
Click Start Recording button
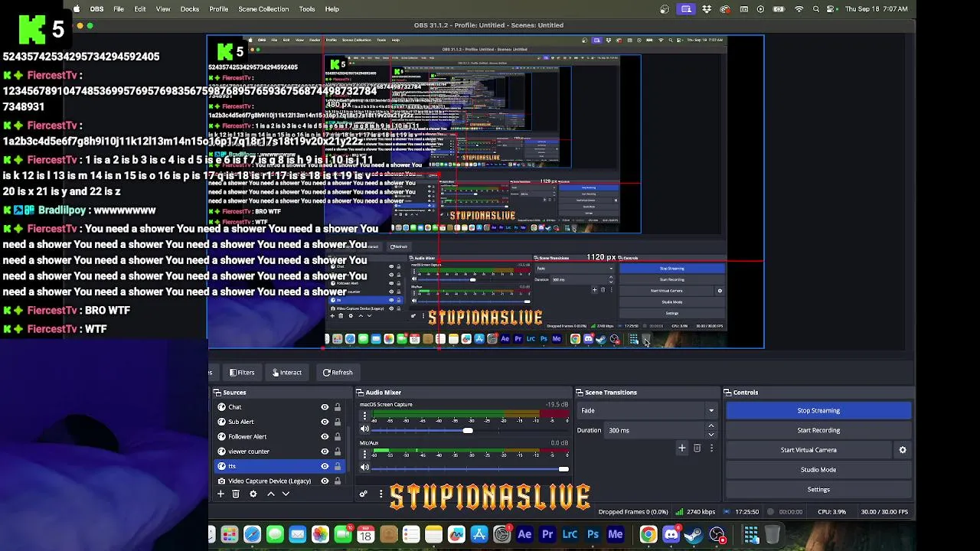pyautogui.click(x=818, y=431)
